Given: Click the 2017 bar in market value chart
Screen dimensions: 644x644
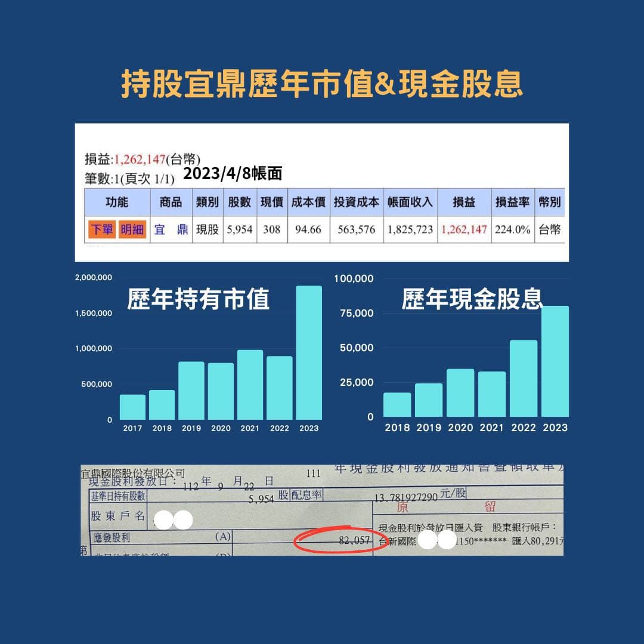Looking at the screenshot, I should point(132,407).
